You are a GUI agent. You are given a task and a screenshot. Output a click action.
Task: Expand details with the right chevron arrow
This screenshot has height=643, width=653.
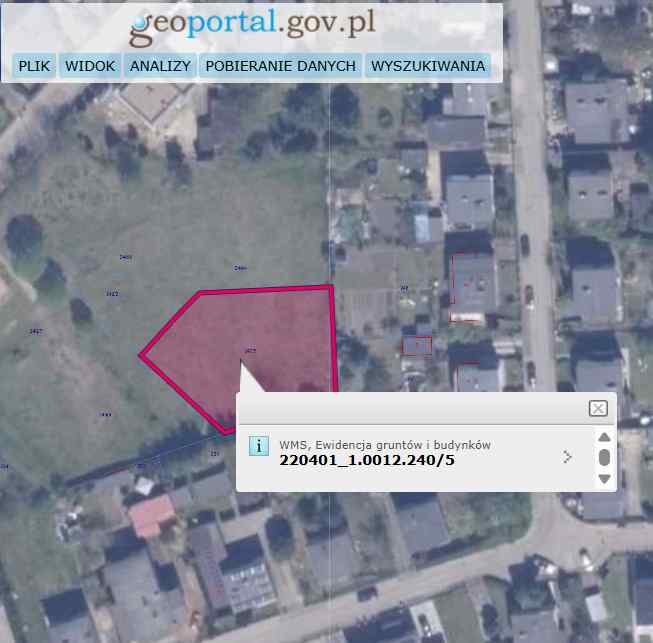(x=567, y=457)
